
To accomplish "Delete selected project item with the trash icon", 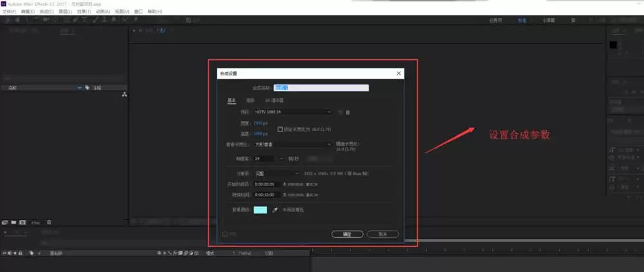I will click(49, 222).
